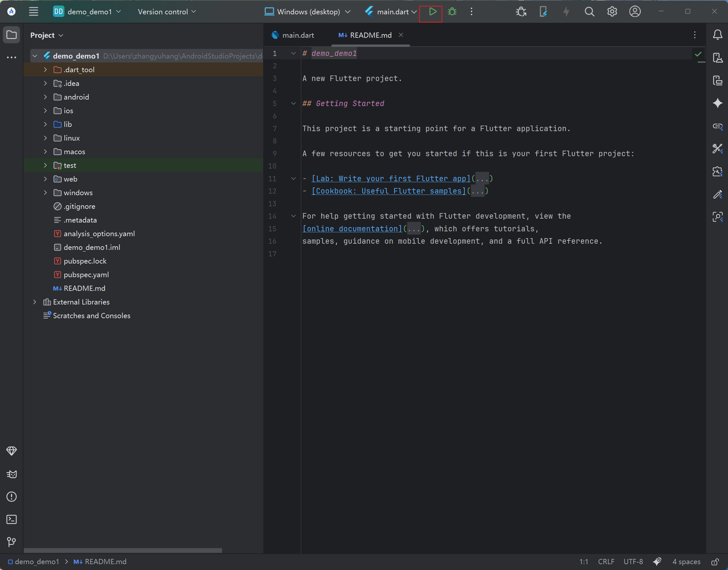Open the Terminal tool window
728x570 pixels.
(x=11, y=519)
